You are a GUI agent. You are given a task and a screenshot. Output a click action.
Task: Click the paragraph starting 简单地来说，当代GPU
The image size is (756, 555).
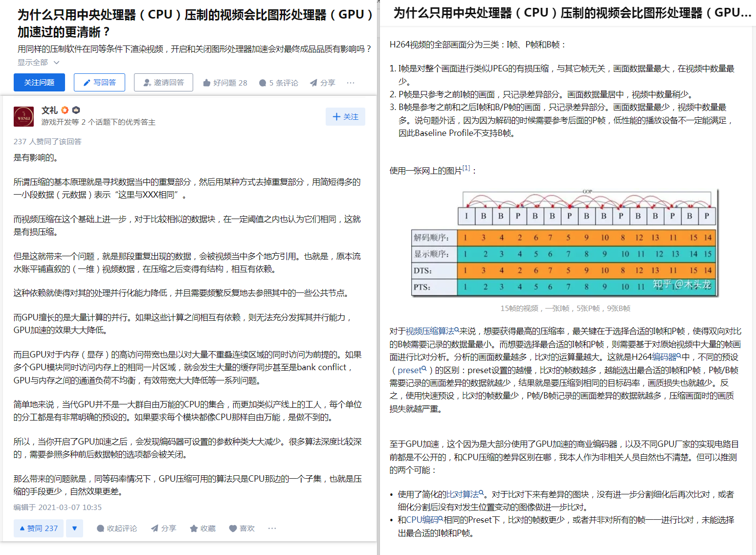187,411
